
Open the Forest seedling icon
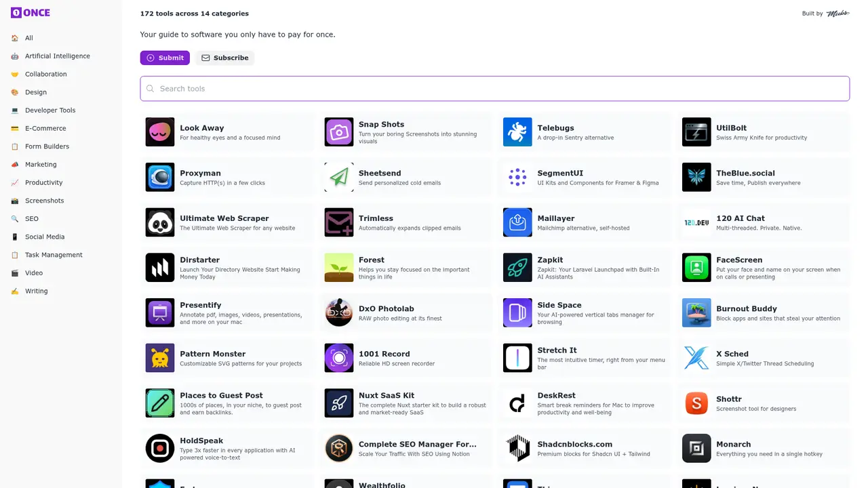[x=339, y=268]
